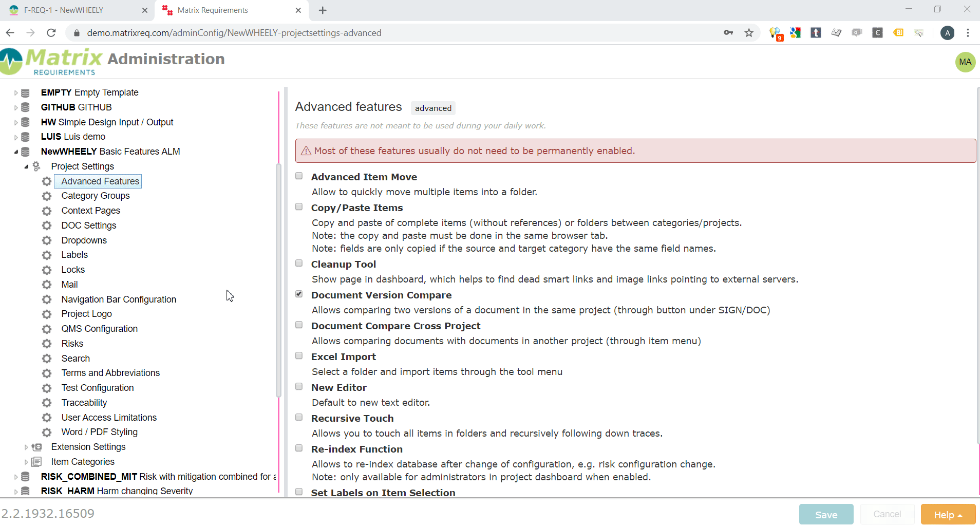Screen dimensions: 980x526
Task: Uncheck the Document Version Compare checkbox
Action: point(299,294)
